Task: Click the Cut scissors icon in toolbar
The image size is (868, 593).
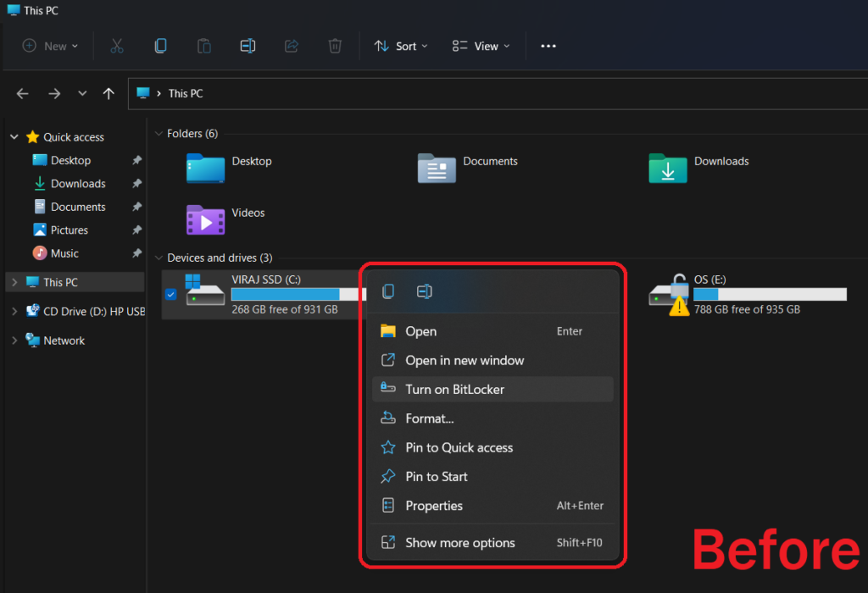Action: [117, 46]
